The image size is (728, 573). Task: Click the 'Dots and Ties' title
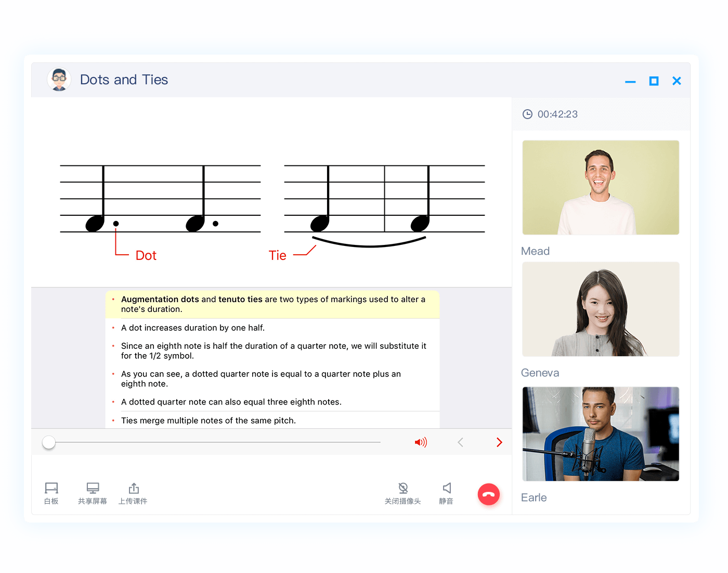click(x=124, y=80)
